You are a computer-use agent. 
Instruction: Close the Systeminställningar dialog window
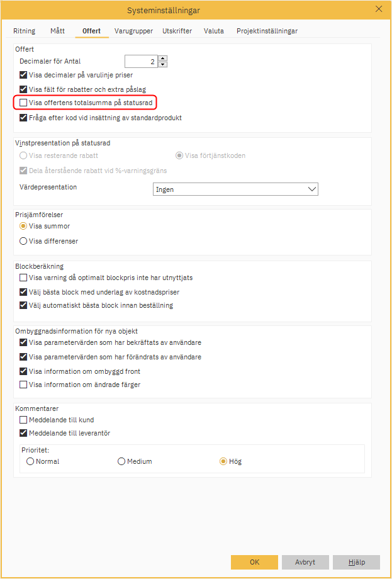pos(378,9)
